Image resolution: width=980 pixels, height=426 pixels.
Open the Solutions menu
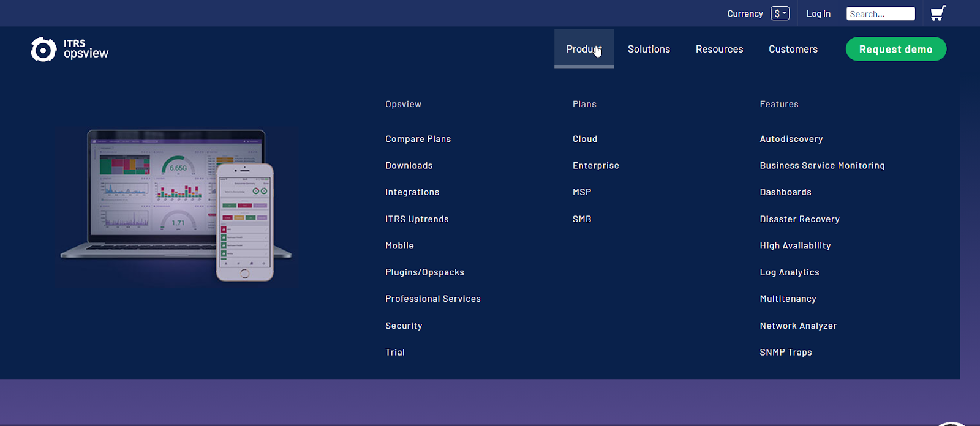(x=649, y=49)
